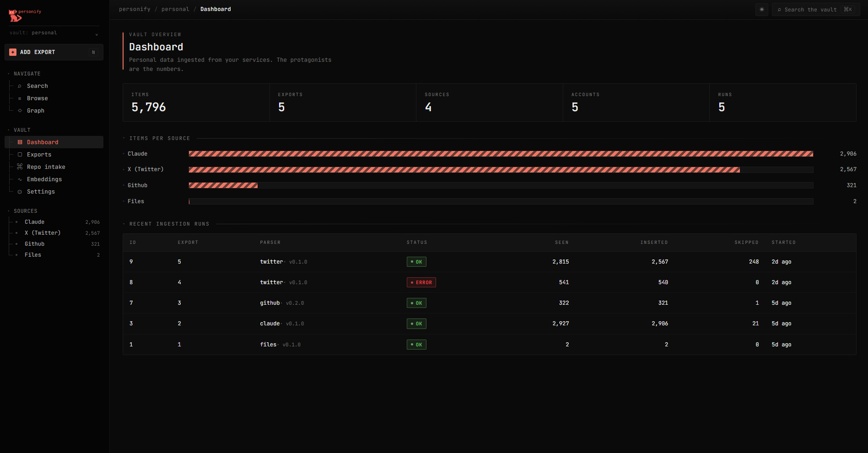Click the Exports count stat card
This screenshot has width=868, height=453.
pos(343,102)
